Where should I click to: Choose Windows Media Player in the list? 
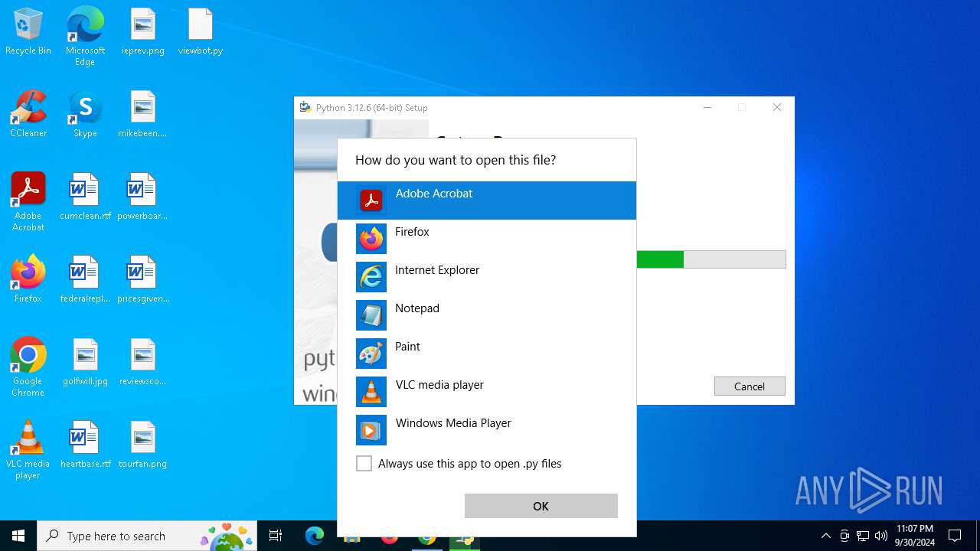[487, 430]
